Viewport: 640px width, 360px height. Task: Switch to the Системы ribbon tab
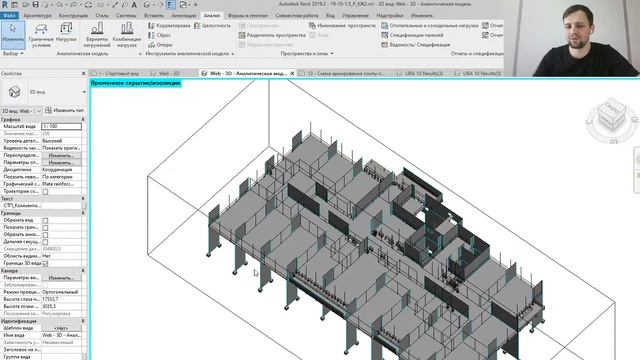[x=126, y=16]
